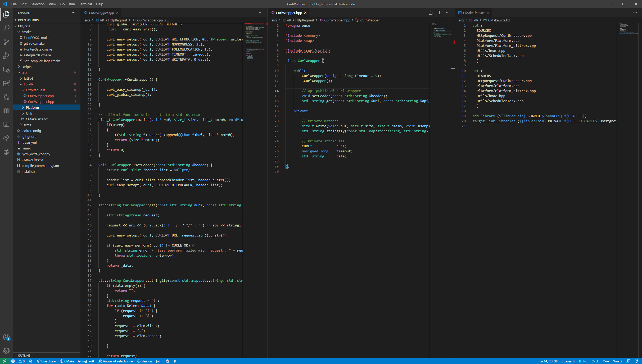Open Run and Debug view
This screenshot has height=364, width=642.
click(x=6, y=56)
